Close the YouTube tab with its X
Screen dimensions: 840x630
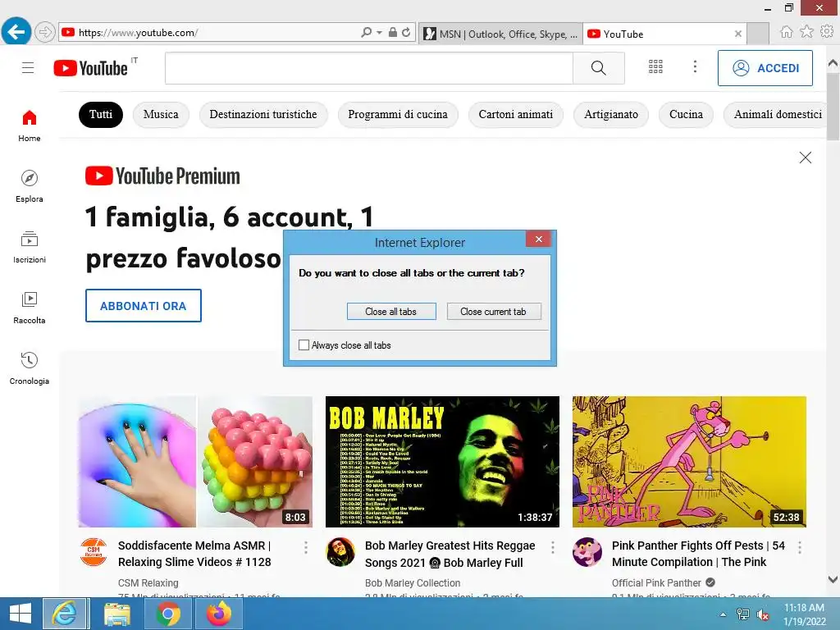[738, 34]
